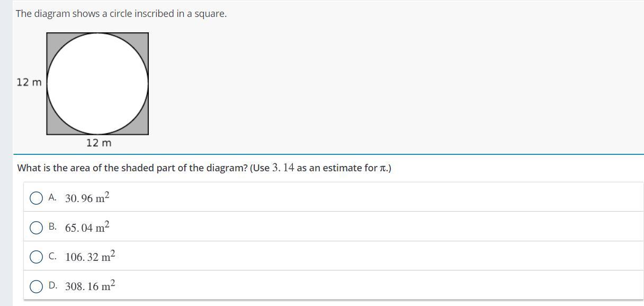The height and width of the screenshot is (306, 644).
Task: Click the "A." option letter label
Action: (x=52, y=197)
